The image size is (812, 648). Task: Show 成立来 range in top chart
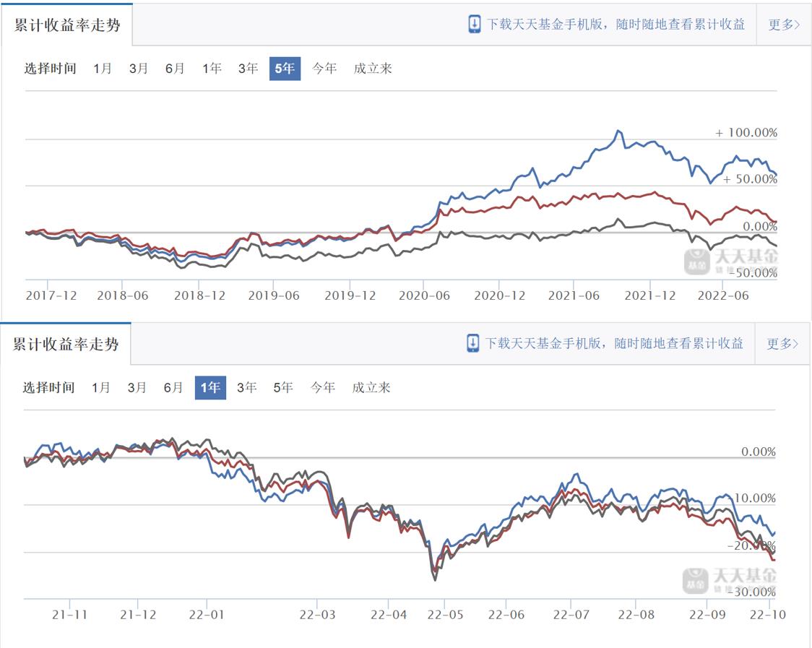(373, 69)
